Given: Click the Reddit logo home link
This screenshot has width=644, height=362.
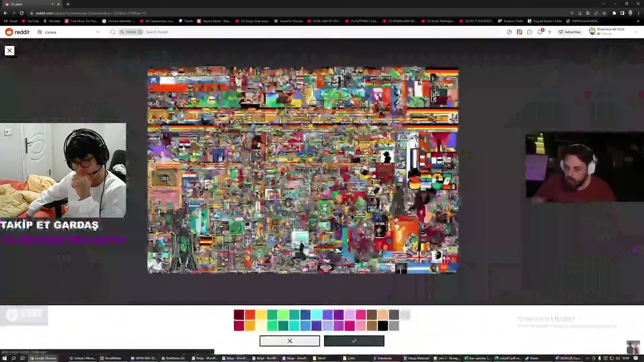Looking at the screenshot, I should coord(17,32).
